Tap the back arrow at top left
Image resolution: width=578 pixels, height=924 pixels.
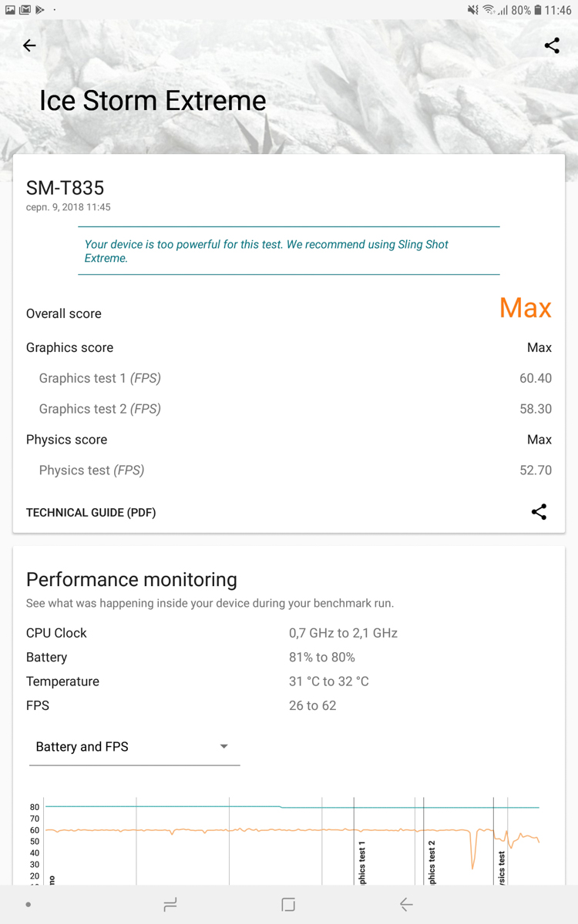click(29, 45)
